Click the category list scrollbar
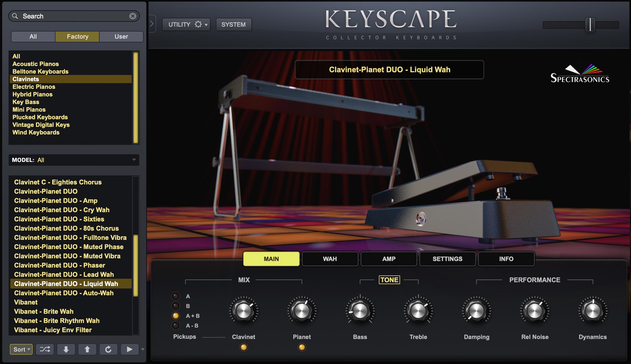631x364 pixels. click(x=135, y=98)
